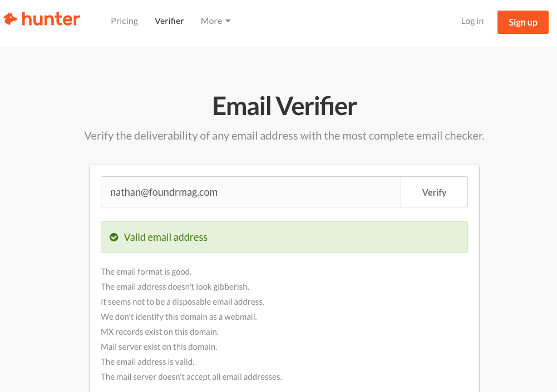The height and width of the screenshot is (392, 557).
Task: Open the Pricing page
Action: 124,21
